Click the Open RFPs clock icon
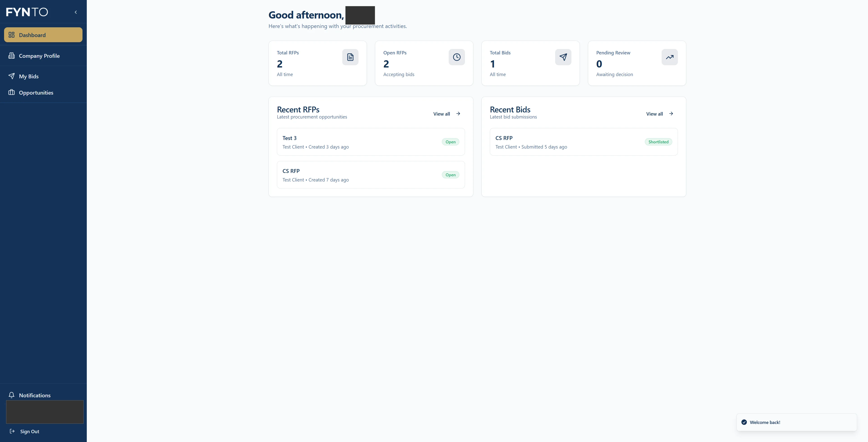 pos(457,57)
